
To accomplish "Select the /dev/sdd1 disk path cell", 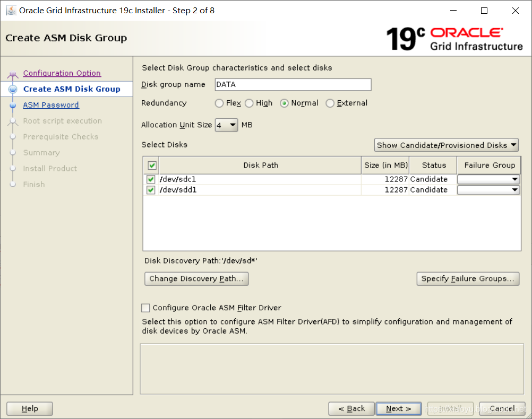I will click(x=260, y=190).
